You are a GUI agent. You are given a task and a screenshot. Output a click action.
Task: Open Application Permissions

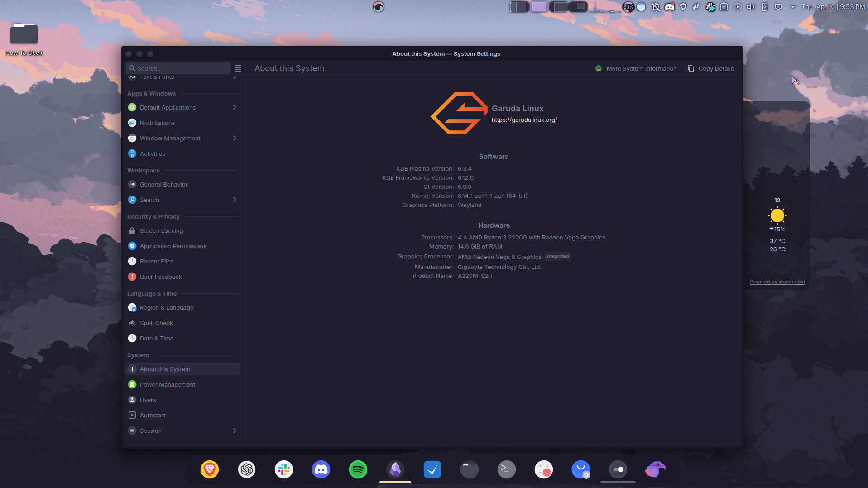[x=182, y=246]
